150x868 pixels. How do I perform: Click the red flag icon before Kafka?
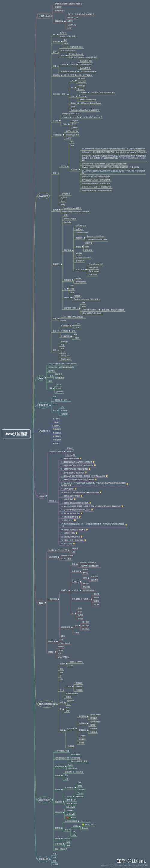click(x=67, y=818)
